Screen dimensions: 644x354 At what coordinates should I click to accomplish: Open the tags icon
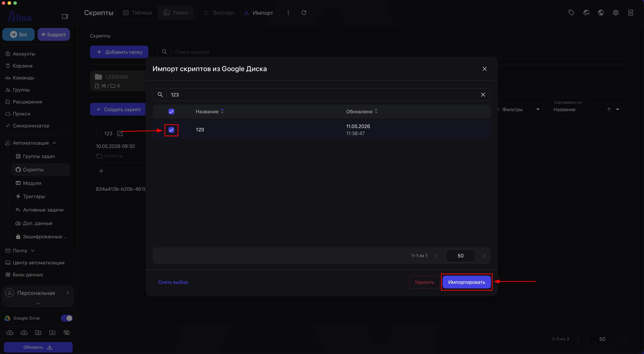[x=571, y=13]
